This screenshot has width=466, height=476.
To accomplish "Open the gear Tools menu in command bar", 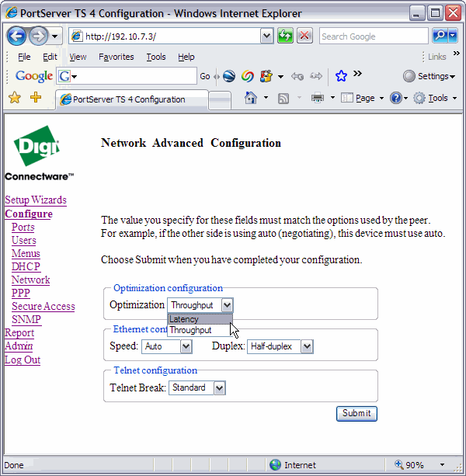I will coord(435,98).
